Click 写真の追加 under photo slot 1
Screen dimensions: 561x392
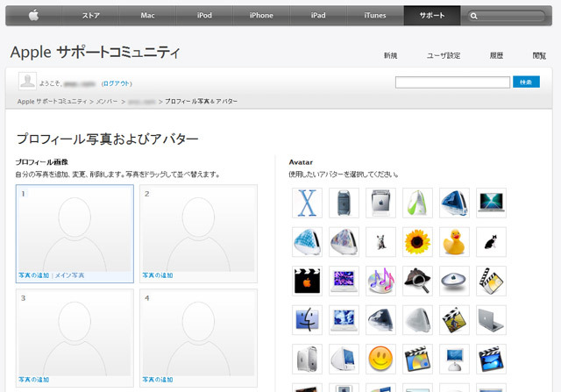tap(33, 275)
